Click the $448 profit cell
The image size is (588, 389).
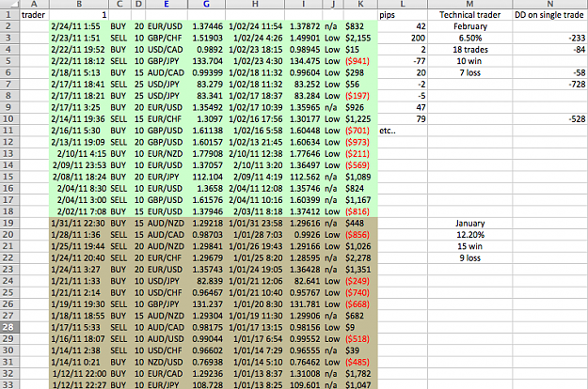[x=360, y=223]
